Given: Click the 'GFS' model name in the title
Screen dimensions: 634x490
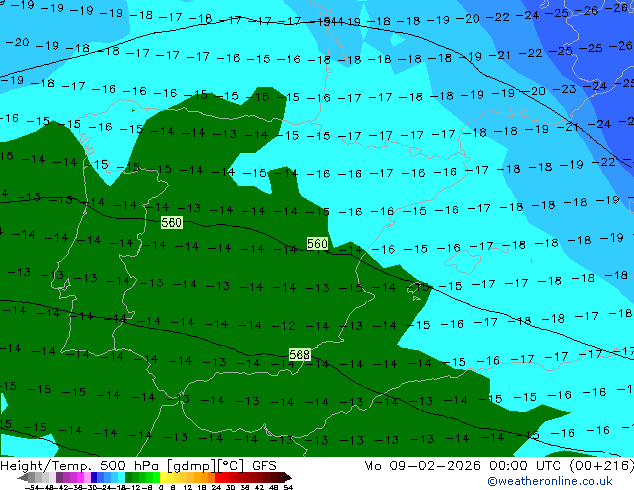Looking at the screenshot, I should pos(264,466).
